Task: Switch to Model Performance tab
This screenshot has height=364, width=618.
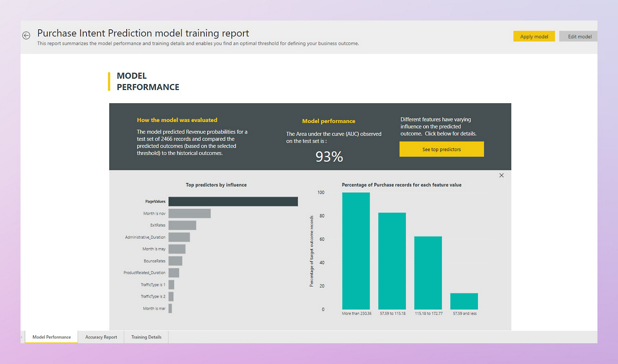Action: click(52, 337)
